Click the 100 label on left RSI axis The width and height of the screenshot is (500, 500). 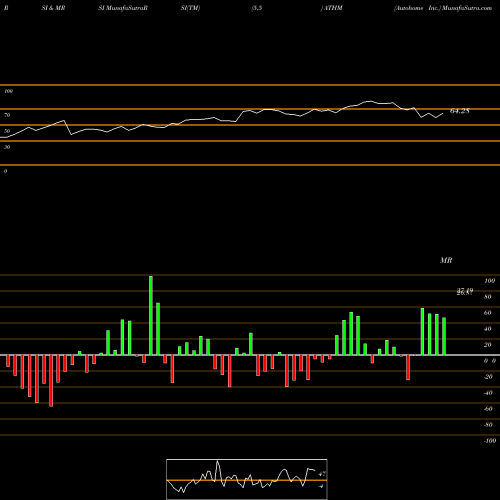click(8, 91)
